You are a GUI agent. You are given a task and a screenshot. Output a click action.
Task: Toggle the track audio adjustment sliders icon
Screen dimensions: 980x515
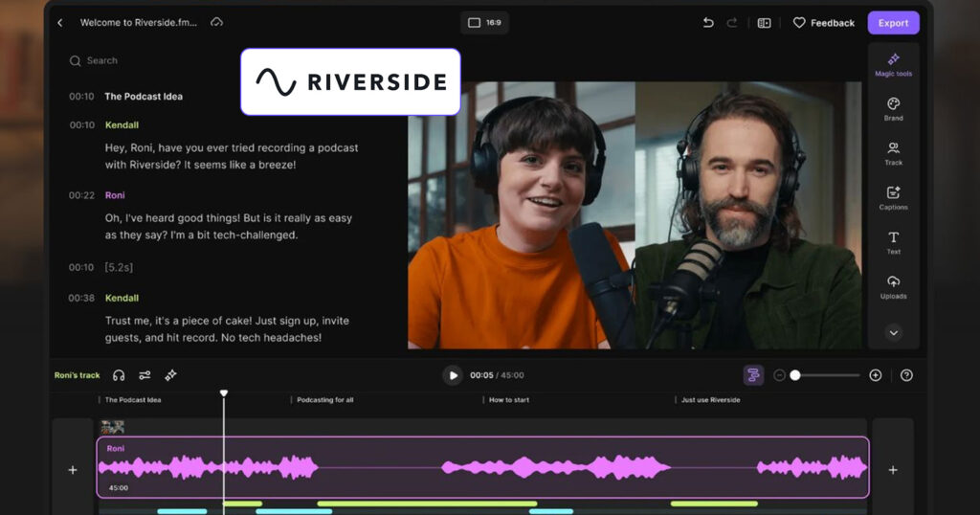145,375
